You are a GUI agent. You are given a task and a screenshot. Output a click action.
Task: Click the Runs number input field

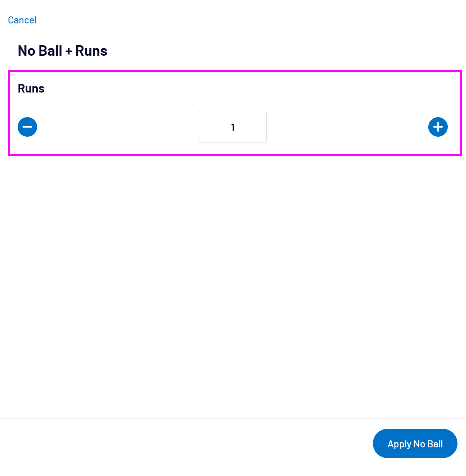[233, 127]
